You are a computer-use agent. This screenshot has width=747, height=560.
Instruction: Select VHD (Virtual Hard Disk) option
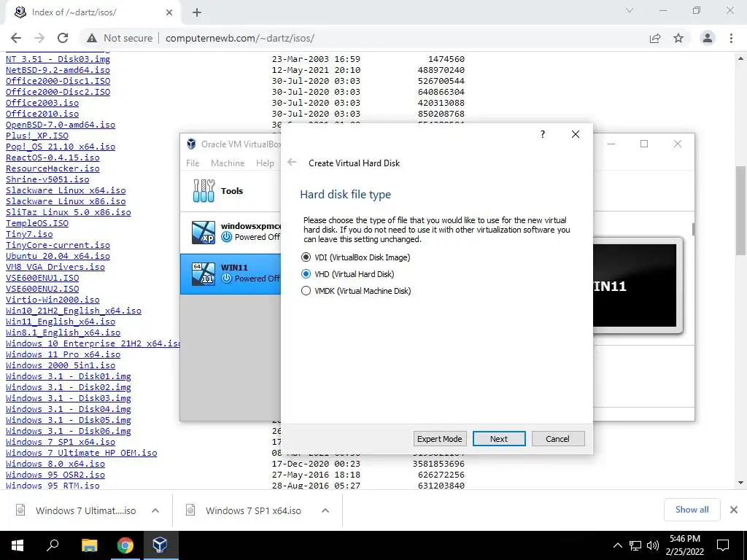pyautogui.click(x=348, y=274)
